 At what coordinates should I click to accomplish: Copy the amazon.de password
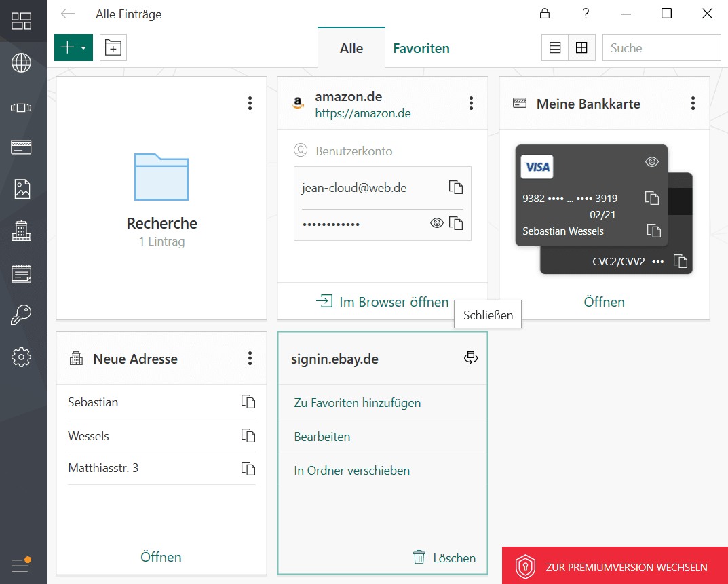point(456,223)
